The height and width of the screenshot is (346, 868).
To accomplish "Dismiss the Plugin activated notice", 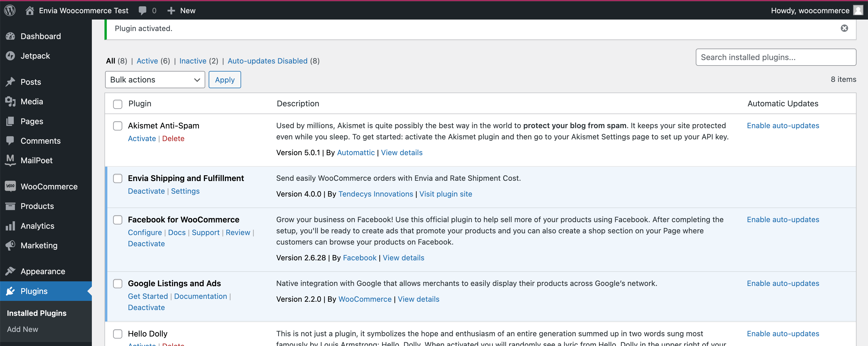I will pyautogui.click(x=844, y=28).
